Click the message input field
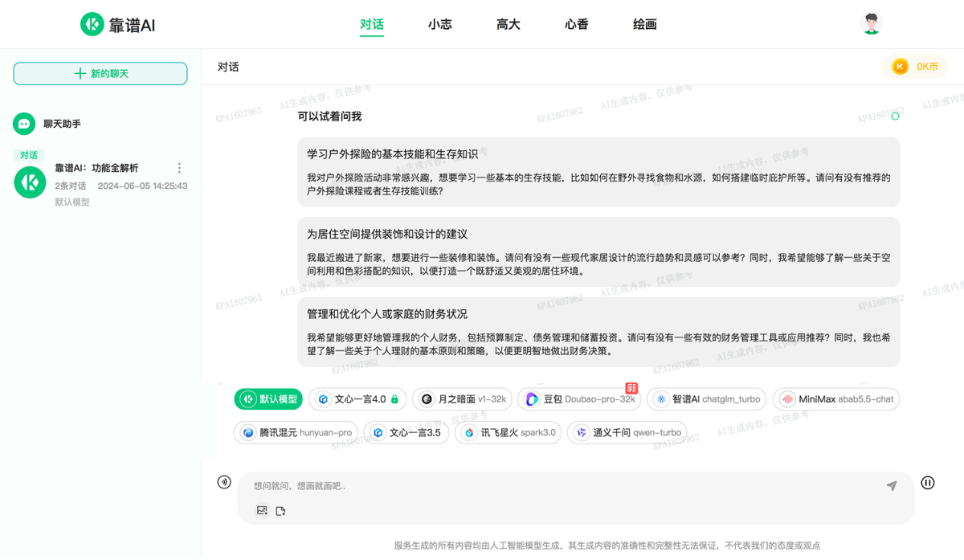 click(x=562, y=485)
